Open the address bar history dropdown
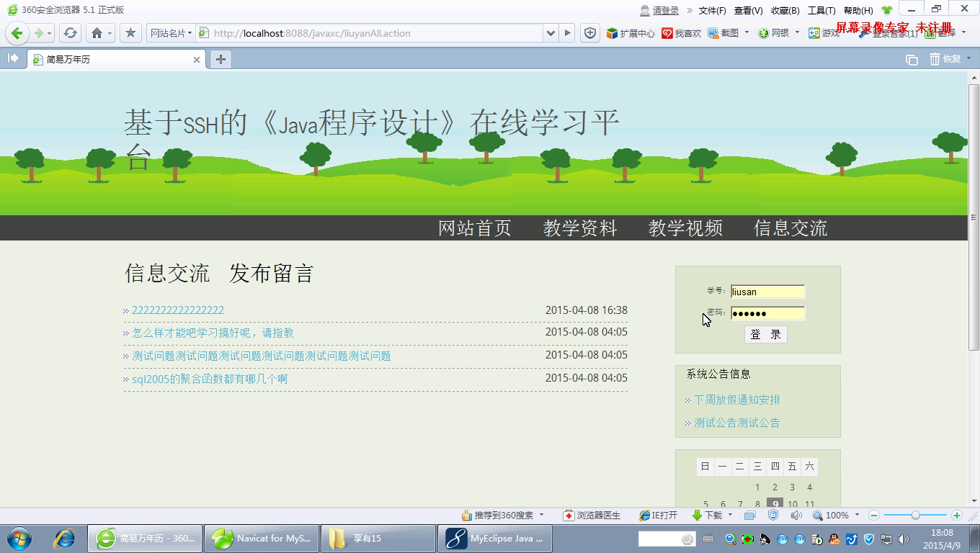This screenshot has height=553, width=980. pyautogui.click(x=551, y=33)
